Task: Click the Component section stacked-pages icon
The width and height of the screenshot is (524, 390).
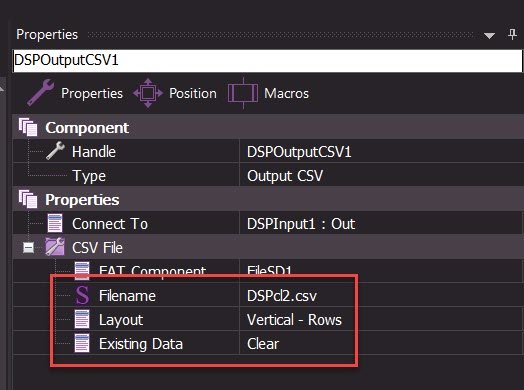Action: pyautogui.click(x=28, y=127)
